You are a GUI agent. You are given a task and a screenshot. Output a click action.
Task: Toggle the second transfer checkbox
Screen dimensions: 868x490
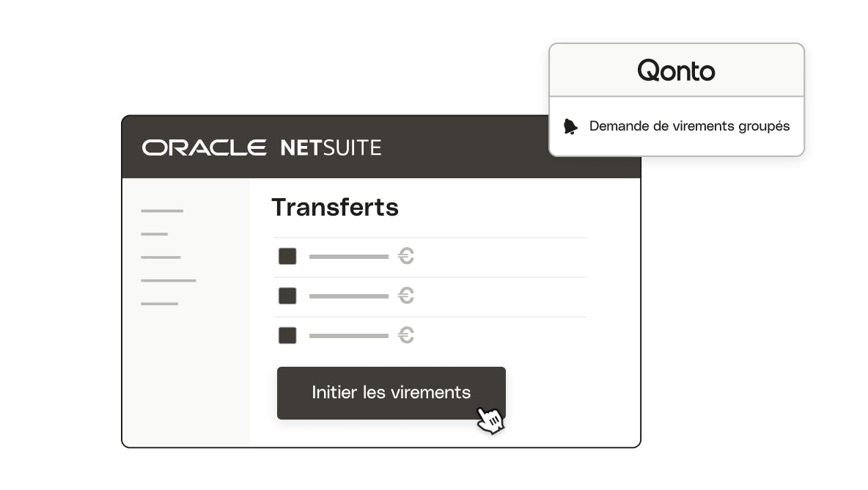(287, 296)
